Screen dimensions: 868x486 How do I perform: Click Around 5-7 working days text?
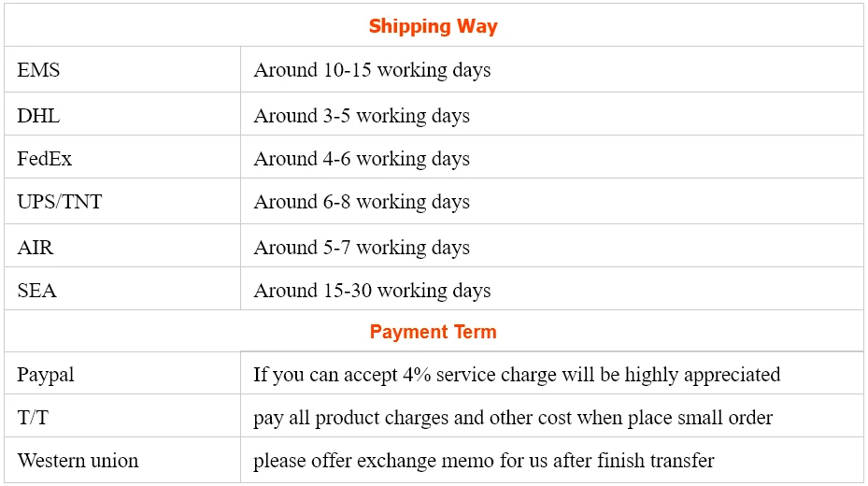(x=362, y=248)
